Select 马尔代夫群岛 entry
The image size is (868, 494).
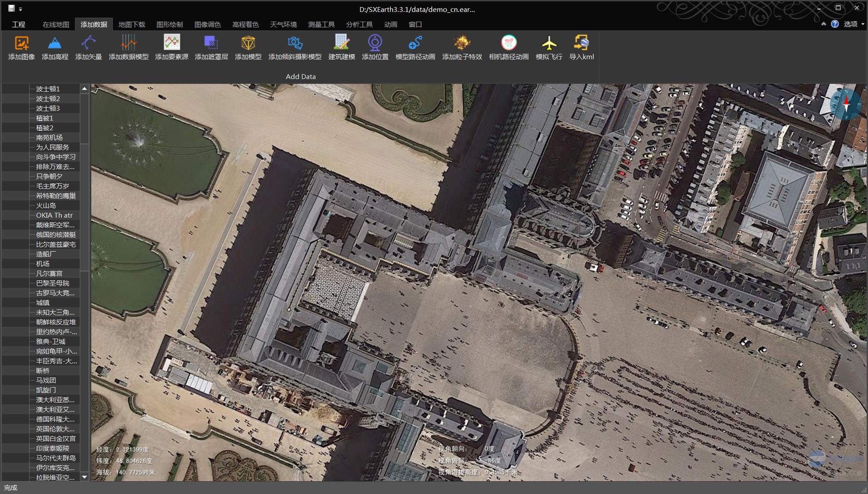pyautogui.click(x=56, y=458)
